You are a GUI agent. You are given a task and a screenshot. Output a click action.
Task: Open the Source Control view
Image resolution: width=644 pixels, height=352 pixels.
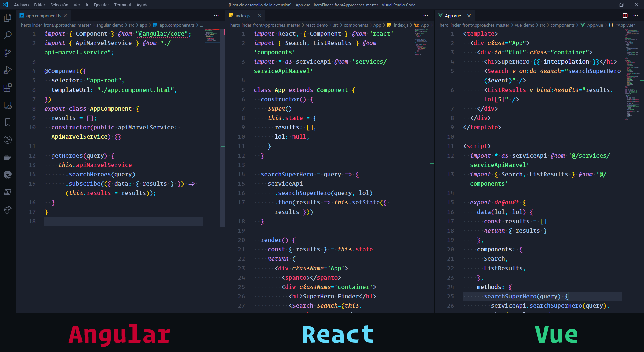7,53
